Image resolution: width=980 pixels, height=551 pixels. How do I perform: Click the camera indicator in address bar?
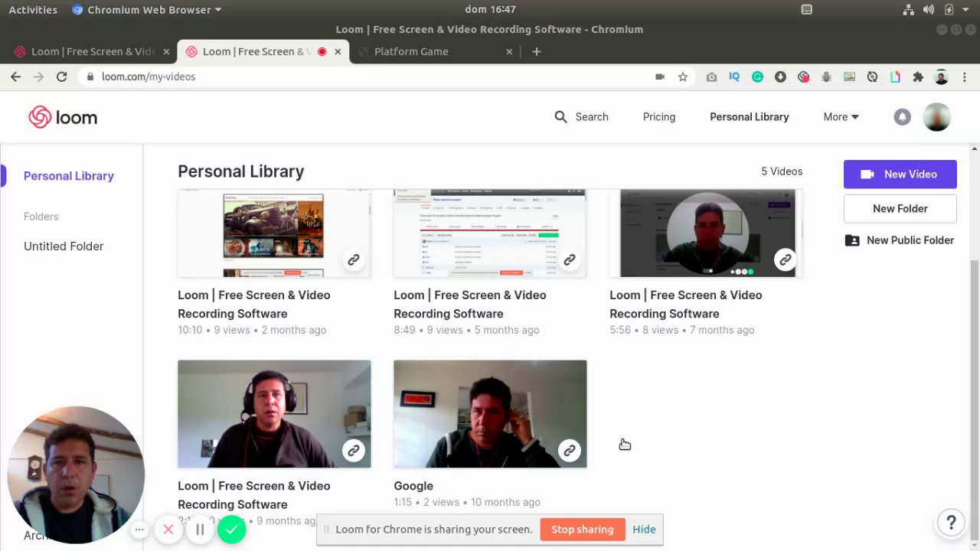coord(660,77)
